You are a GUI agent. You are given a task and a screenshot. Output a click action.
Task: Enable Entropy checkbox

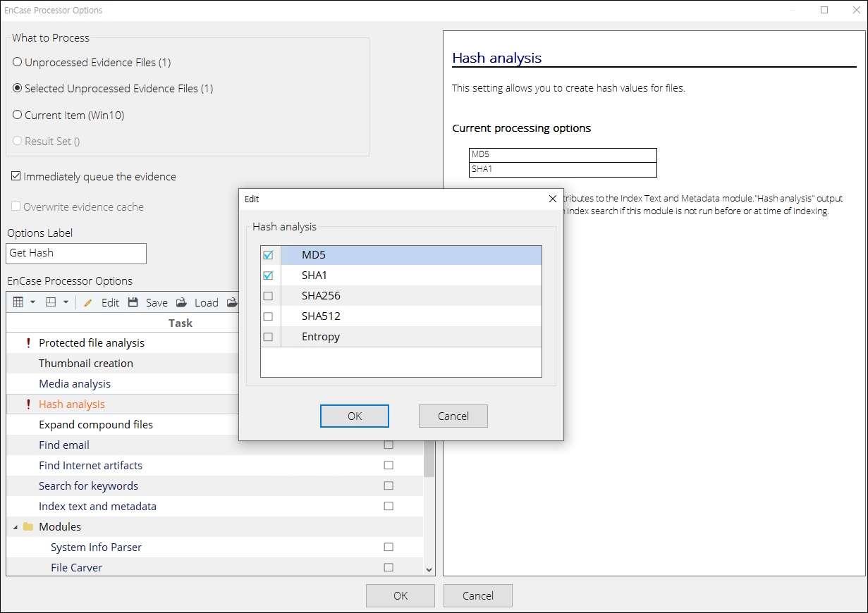tap(268, 337)
